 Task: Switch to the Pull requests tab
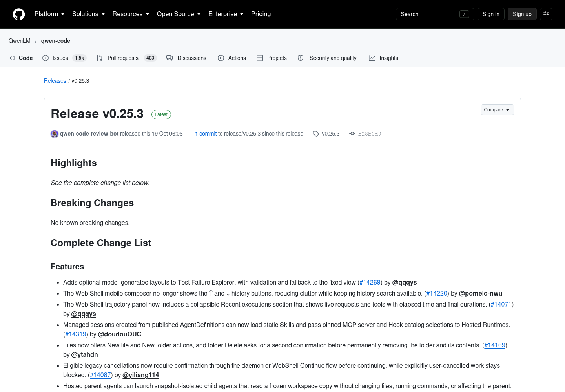pos(126,58)
